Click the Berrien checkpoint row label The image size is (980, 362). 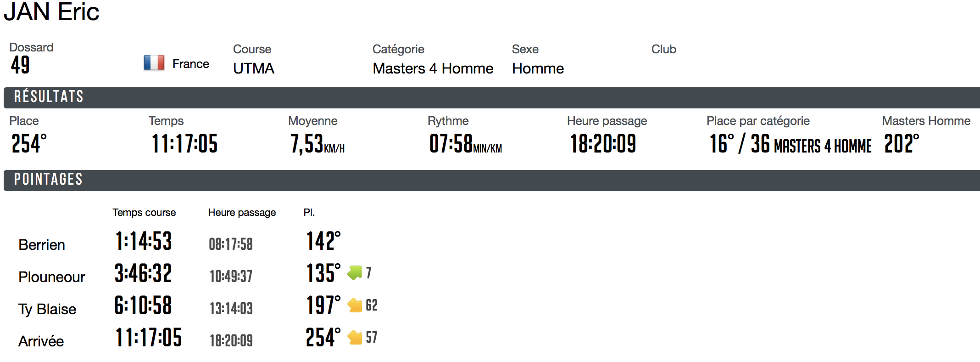[x=42, y=245]
